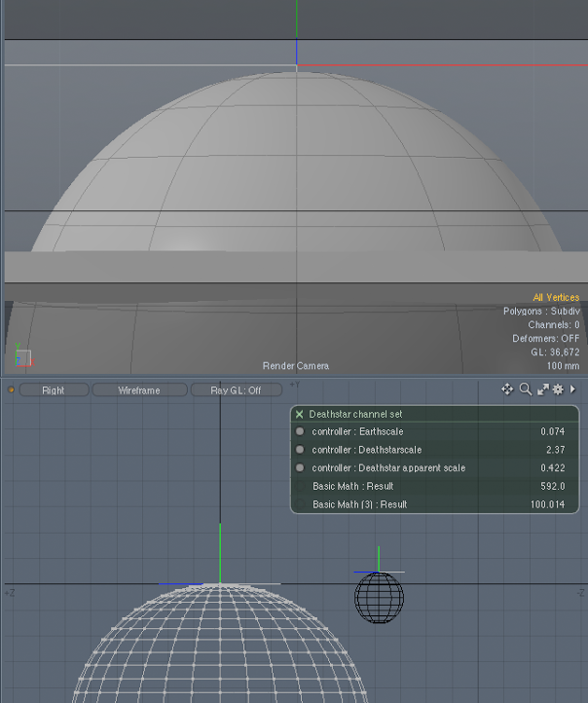
Task: Click the Basic Math Result value 592.0
Action: tap(552, 486)
